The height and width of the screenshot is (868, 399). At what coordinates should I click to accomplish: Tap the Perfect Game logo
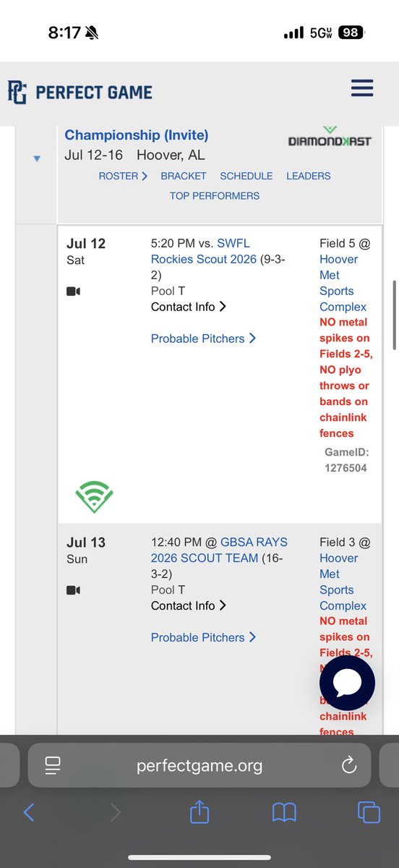tap(80, 92)
